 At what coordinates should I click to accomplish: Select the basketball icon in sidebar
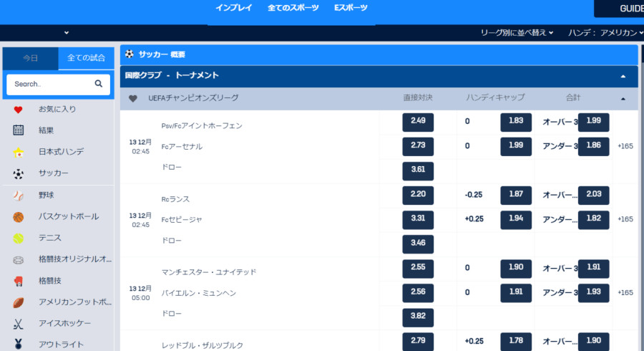tap(18, 217)
